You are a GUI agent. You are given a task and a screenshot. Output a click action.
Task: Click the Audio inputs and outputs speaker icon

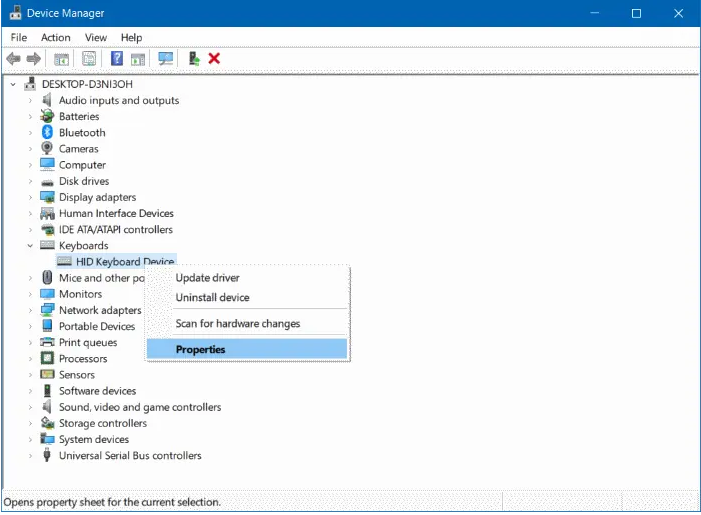click(46, 100)
